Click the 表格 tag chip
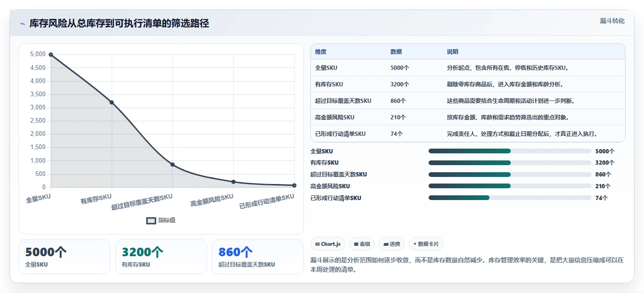644x293 pixels. click(x=361, y=244)
